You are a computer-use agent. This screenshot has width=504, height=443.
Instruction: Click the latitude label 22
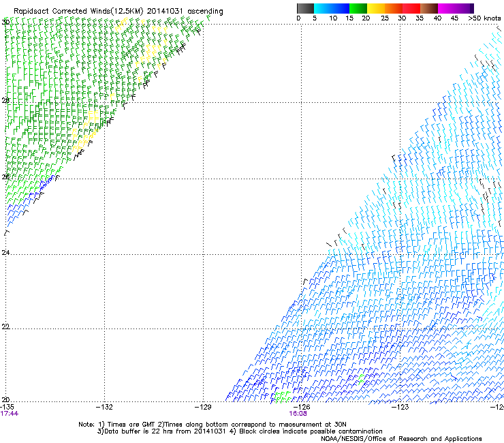[x=5, y=326]
